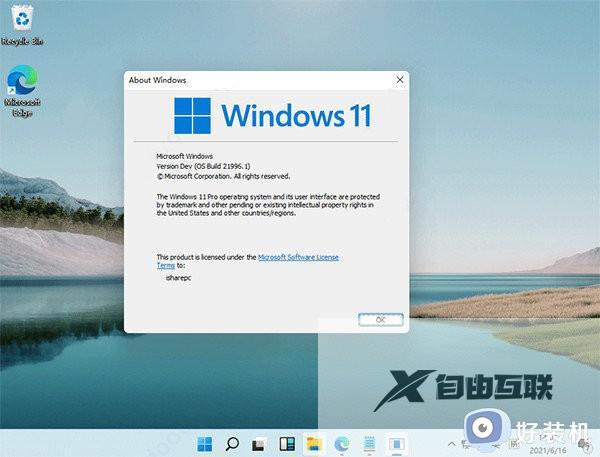
Task: Open Task View on the taskbar
Action: 259,444
